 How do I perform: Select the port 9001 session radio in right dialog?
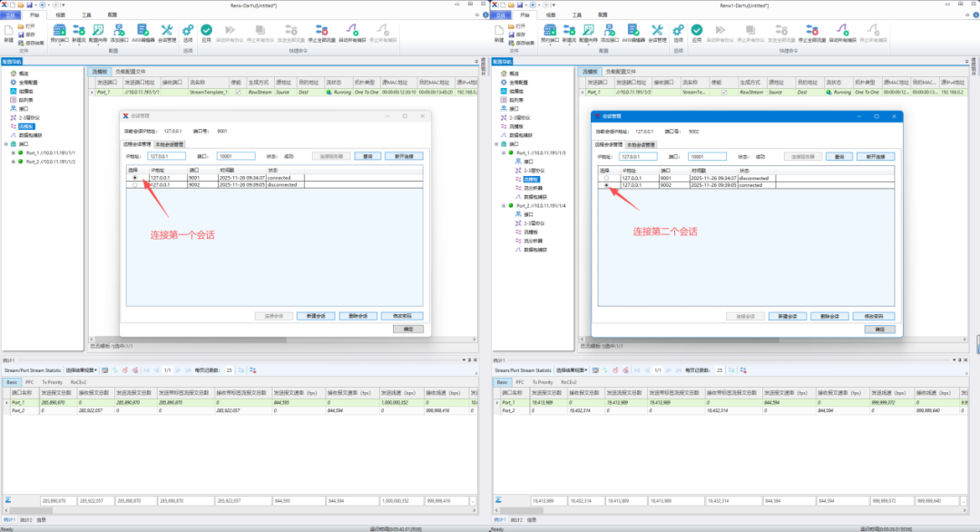pyautogui.click(x=607, y=178)
